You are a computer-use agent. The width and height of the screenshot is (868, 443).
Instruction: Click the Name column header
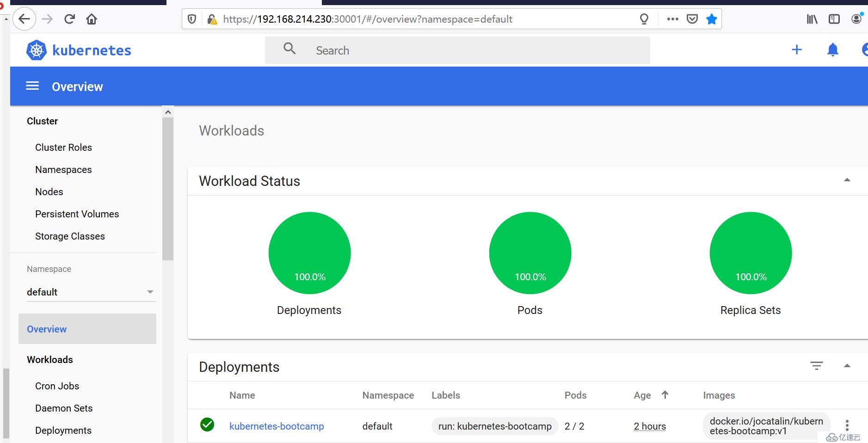pyautogui.click(x=242, y=395)
